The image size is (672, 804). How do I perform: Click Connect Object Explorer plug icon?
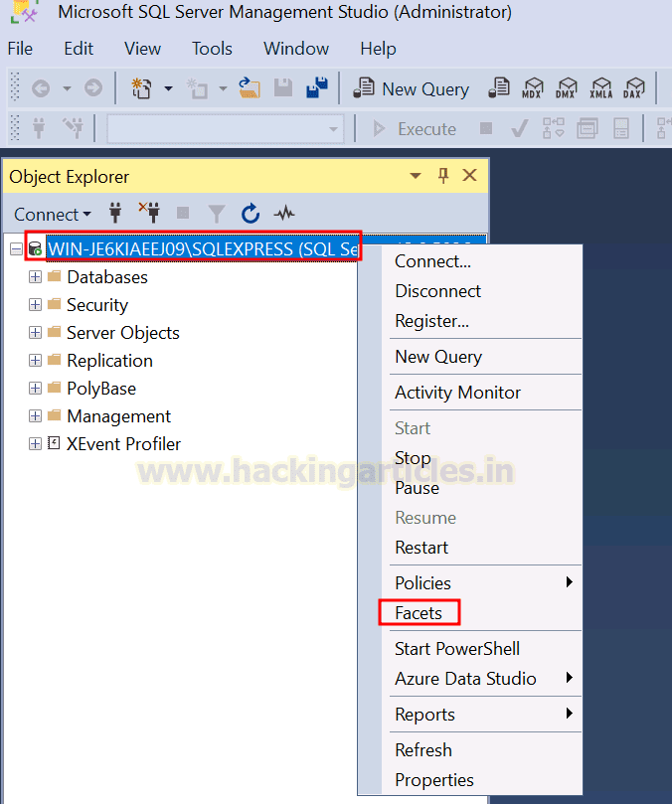(x=115, y=213)
